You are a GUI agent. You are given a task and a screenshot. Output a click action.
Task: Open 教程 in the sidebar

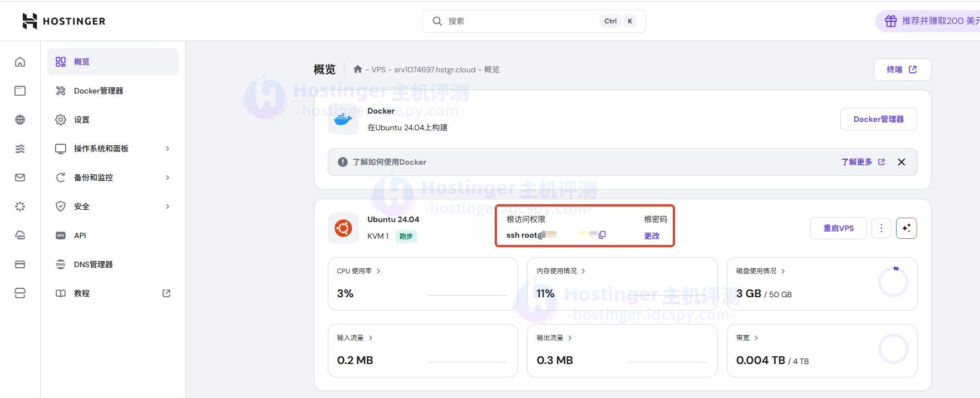point(113,293)
